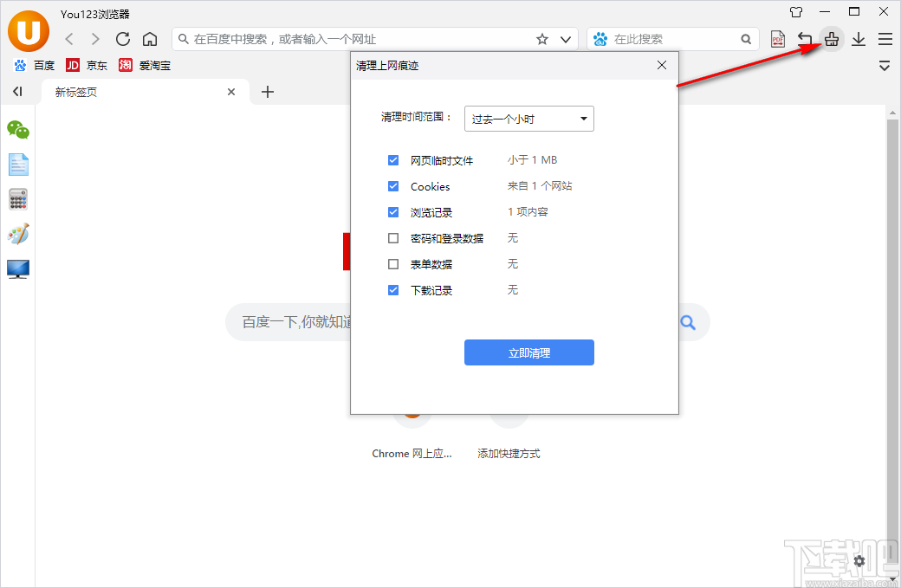Open the download manager icon

pyautogui.click(x=859, y=38)
